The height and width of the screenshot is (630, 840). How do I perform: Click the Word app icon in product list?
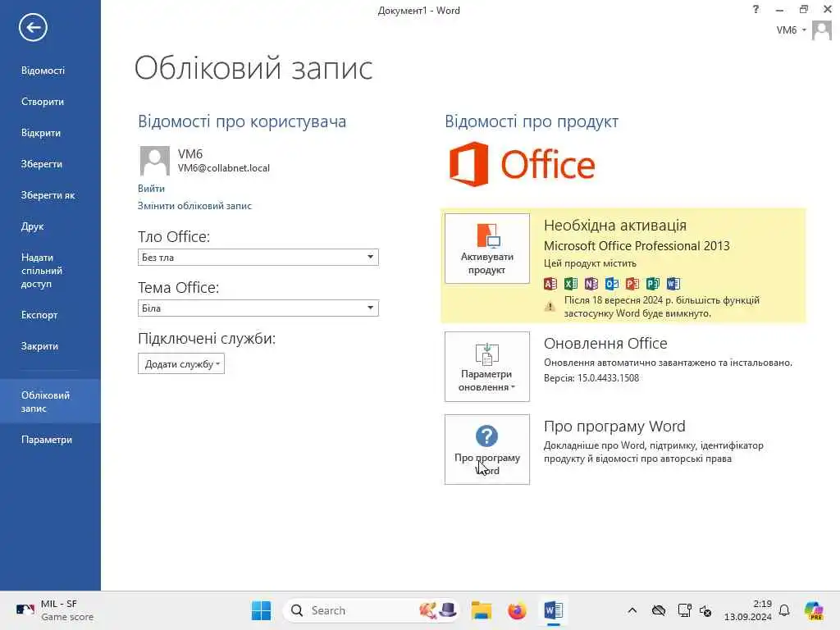(x=673, y=284)
